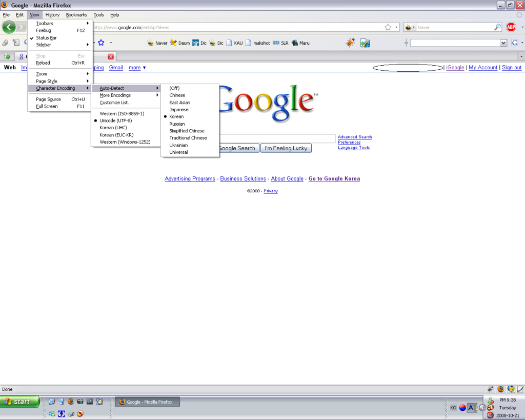Choose Korean (EUC-KR) encoding

click(x=126, y=135)
